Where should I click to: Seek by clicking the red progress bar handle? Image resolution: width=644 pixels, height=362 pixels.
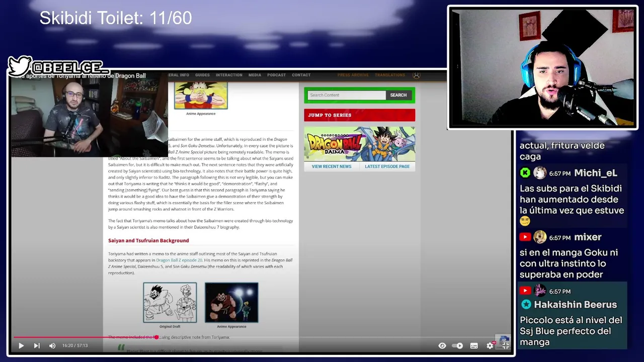pos(156,337)
